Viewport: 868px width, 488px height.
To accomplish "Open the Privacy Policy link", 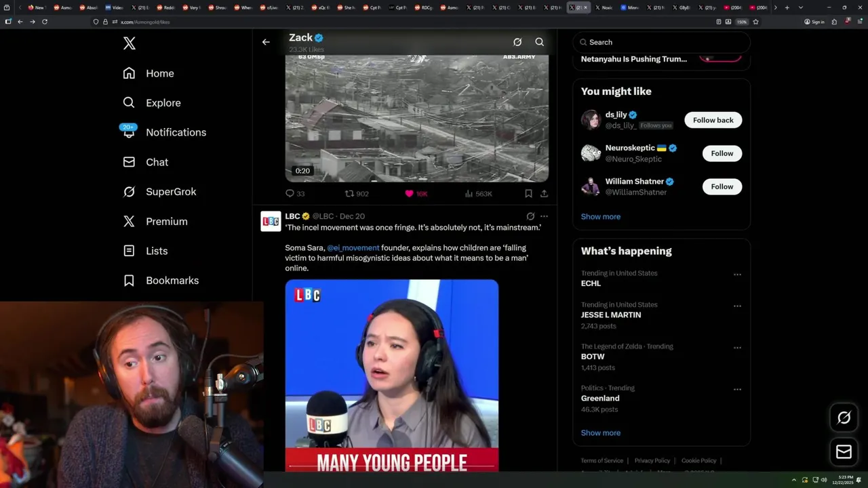I will pyautogui.click(x=652, y=461).
